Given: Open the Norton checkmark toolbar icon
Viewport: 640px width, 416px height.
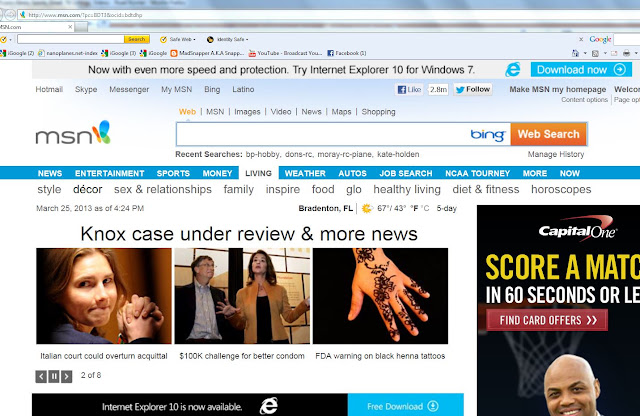Looking at the screenshot, I should point(4,39).
